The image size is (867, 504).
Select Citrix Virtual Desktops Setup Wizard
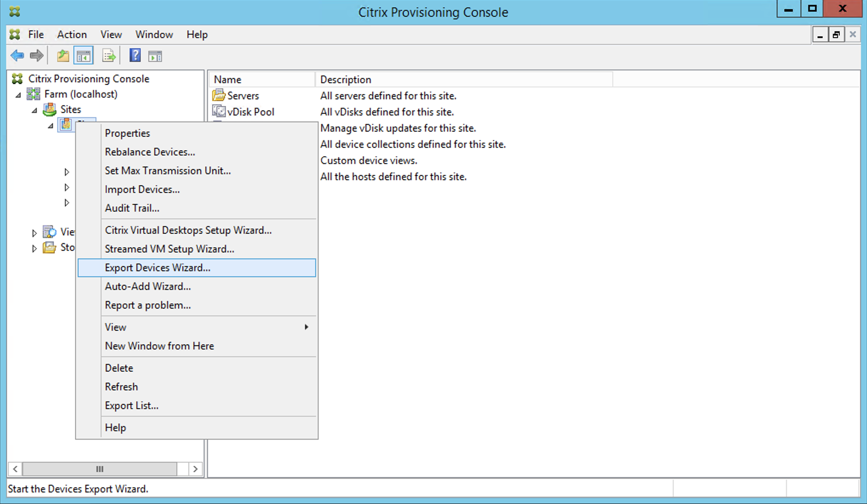188,230
